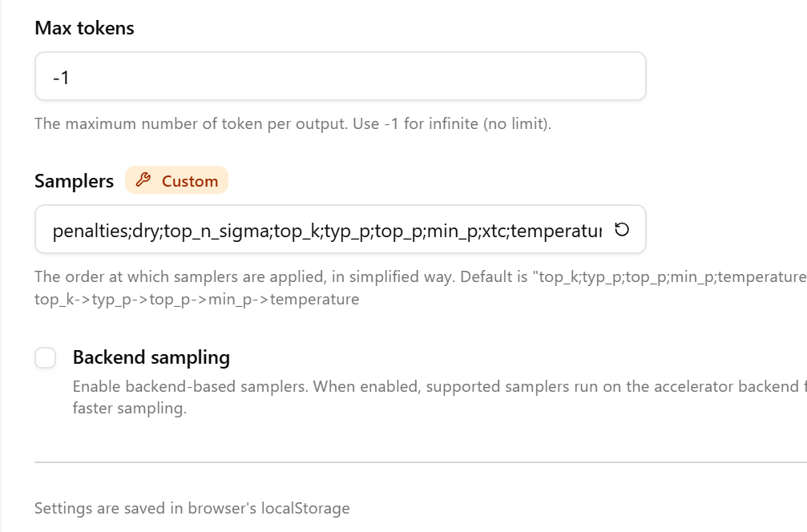Click the Max tokens heading
Image resolution: width=807 pixels, height=532 pixels.
point(84,28)
